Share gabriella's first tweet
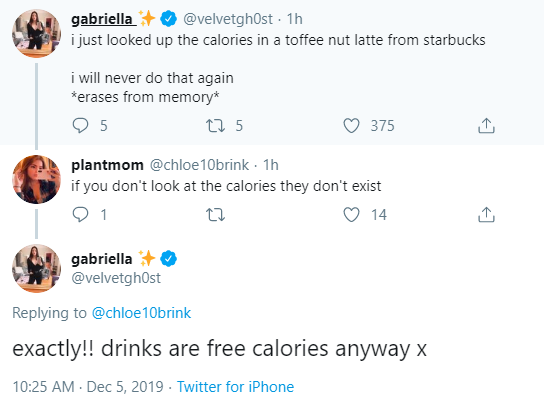This screenshot has width=544, height=409. point(486,126)
